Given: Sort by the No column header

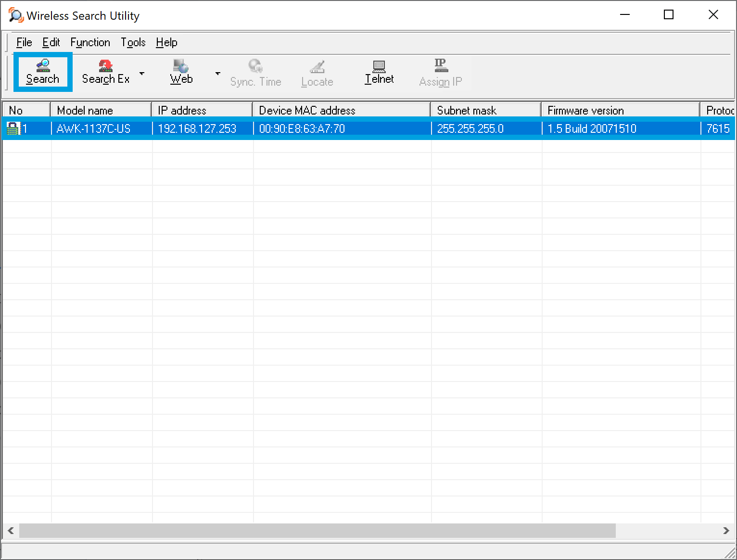Looking at the screenshot, I should [26, 110].
